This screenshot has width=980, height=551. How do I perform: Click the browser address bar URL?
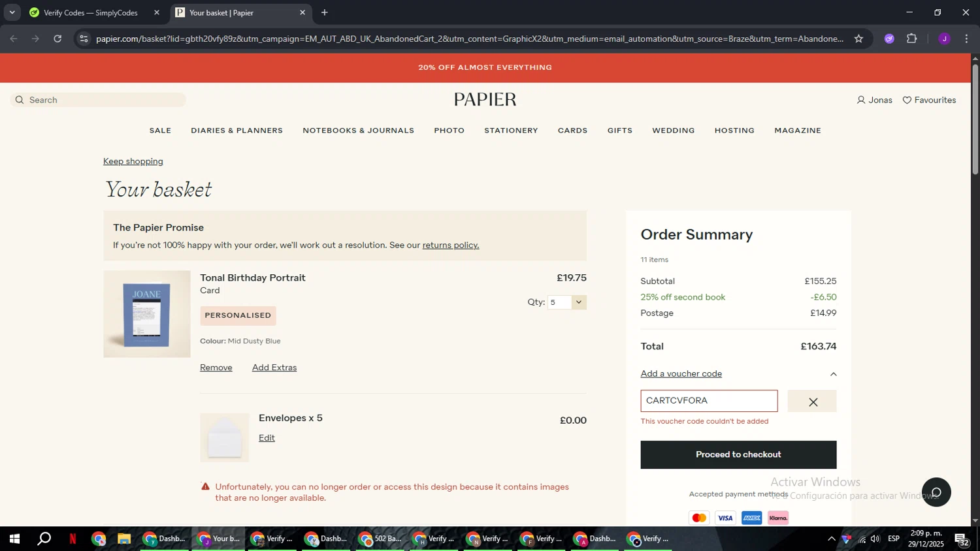[469, 39]
